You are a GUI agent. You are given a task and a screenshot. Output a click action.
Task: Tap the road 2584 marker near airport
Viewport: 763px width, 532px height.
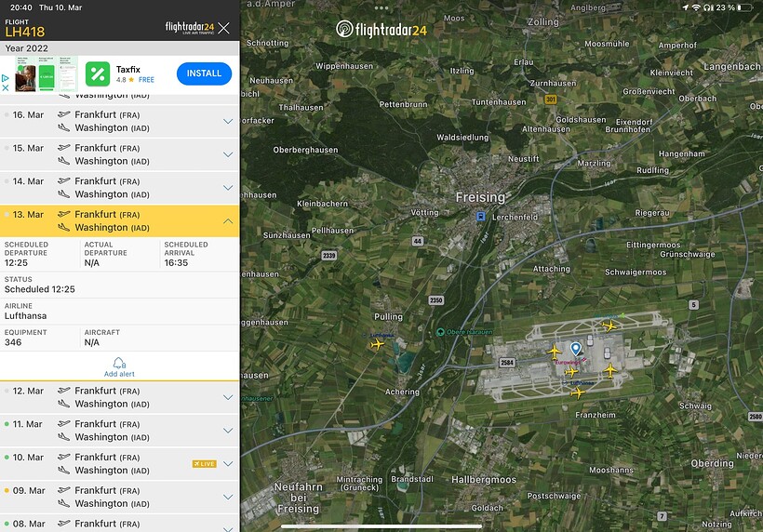(507, 363)
